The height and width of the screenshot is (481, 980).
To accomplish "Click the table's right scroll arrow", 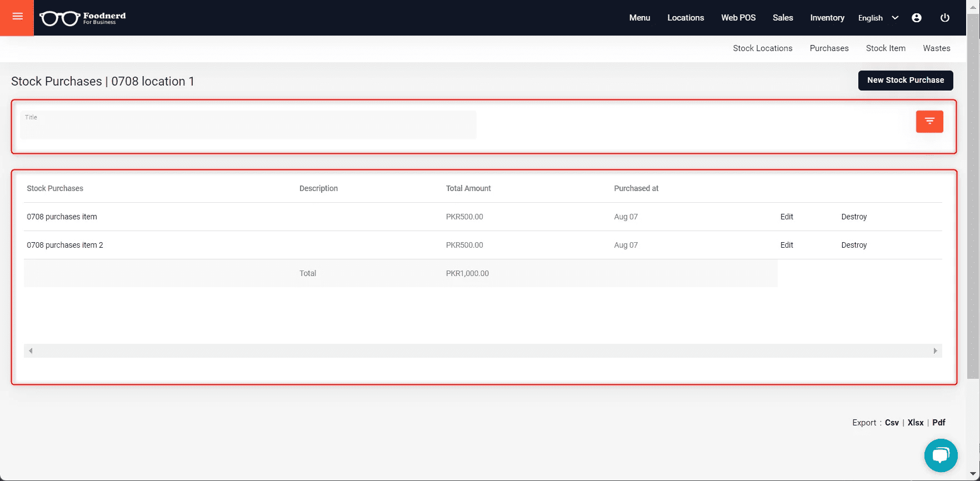I will (936, 350).
